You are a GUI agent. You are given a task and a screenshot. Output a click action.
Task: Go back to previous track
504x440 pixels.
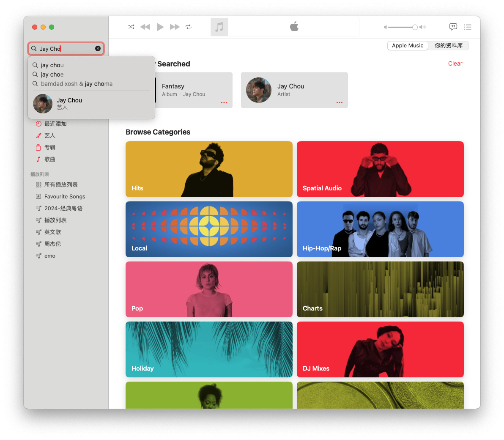point(145,27)
